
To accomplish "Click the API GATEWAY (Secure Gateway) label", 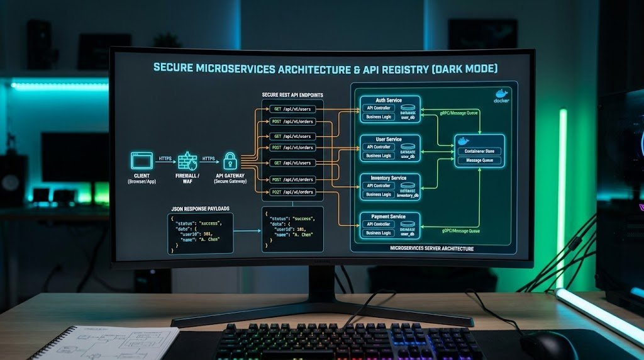I will (230, 178).
